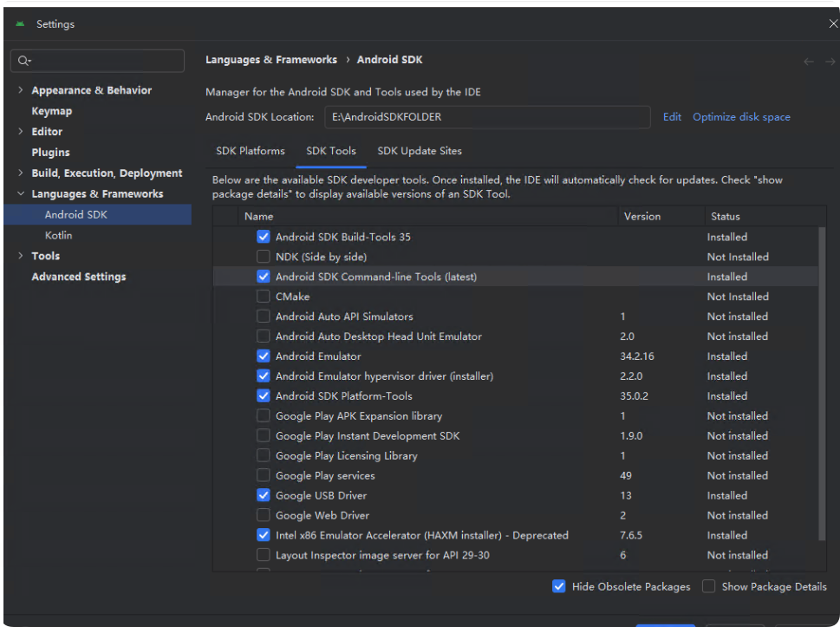Image resolution: width=840 pixels, height=627 pixels.
Task: Check Google Play APK Expansion library
Action: pyautogui.click(x=263, y=416)
